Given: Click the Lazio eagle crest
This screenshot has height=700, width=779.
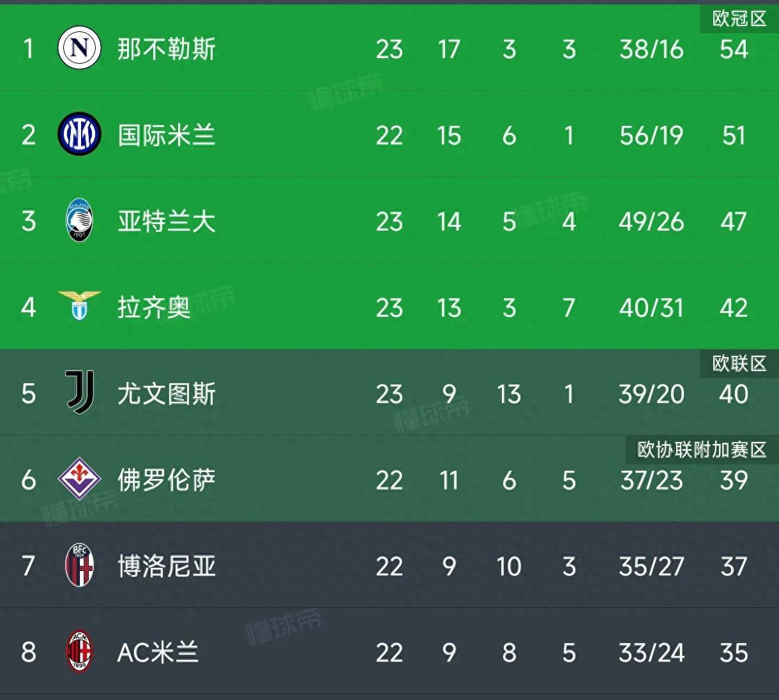Looking at the screenshot, I should pyautogui.click(x=79, y=306).
